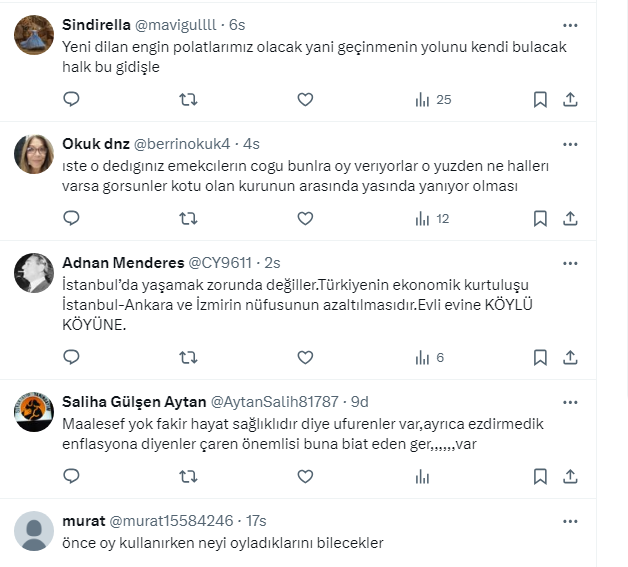Open Adnan Menderes' profile name link
Viewport: 628px width, 567px height.
[123, 263]
